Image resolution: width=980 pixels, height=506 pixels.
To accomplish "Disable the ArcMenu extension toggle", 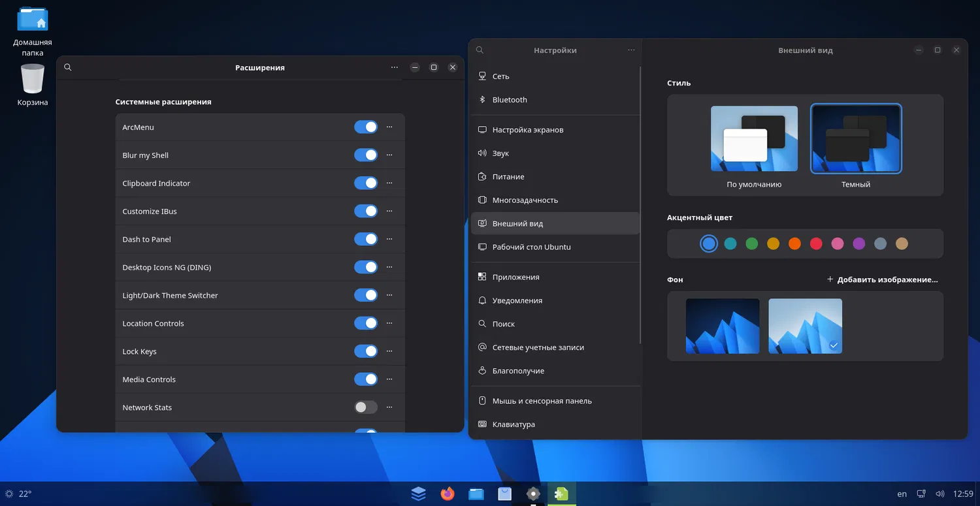I will (366, 127).
